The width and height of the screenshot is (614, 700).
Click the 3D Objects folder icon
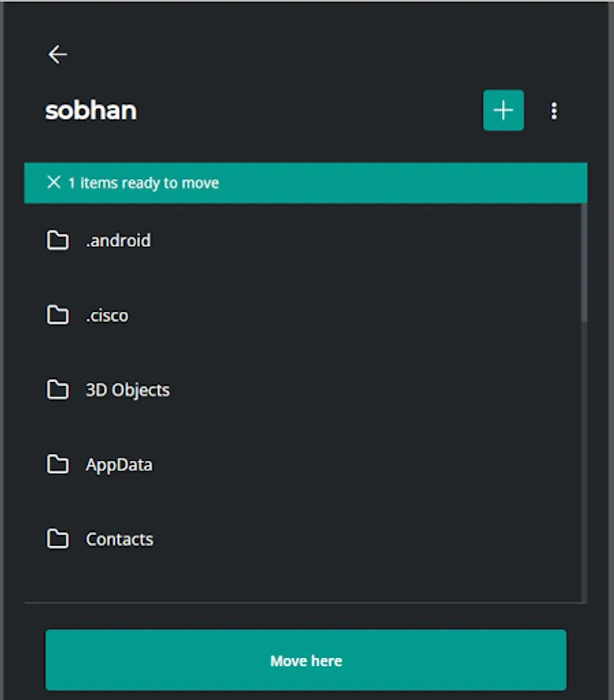click(58, 390)
